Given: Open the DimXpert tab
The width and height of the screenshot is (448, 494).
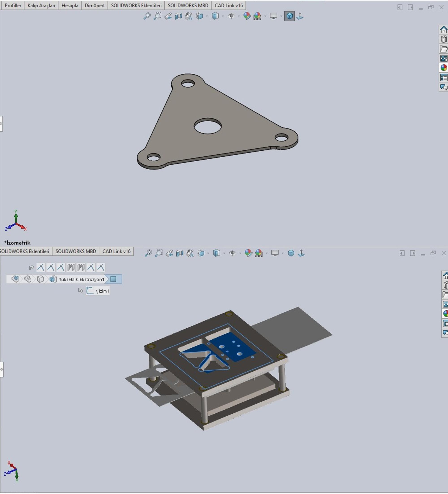Looking at the screenshot, I should tap(94, 5).
